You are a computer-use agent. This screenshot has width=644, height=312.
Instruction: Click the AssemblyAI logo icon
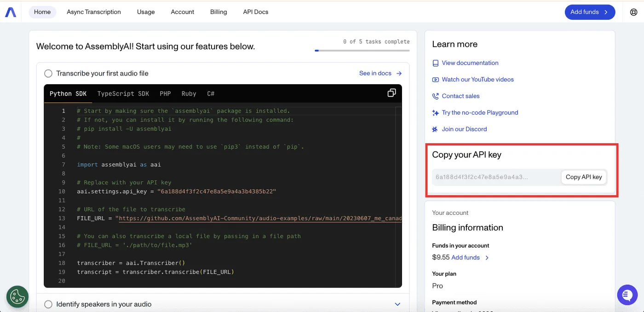click(11, 12)
